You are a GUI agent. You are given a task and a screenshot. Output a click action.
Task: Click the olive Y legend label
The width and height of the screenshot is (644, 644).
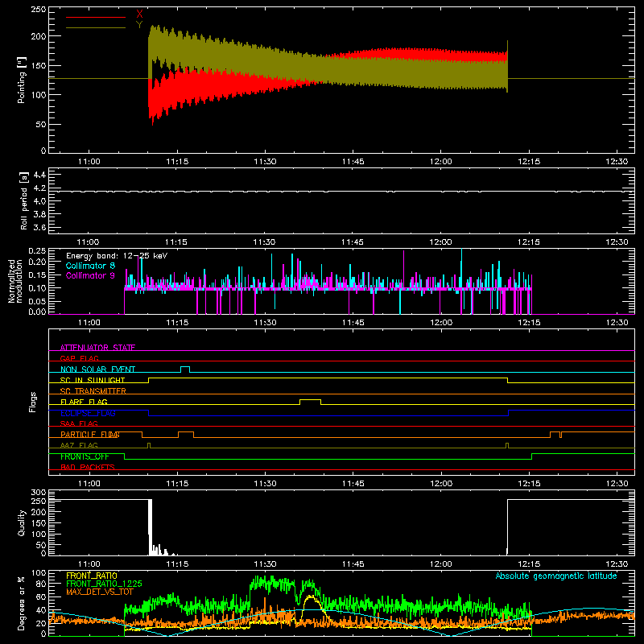139,25
